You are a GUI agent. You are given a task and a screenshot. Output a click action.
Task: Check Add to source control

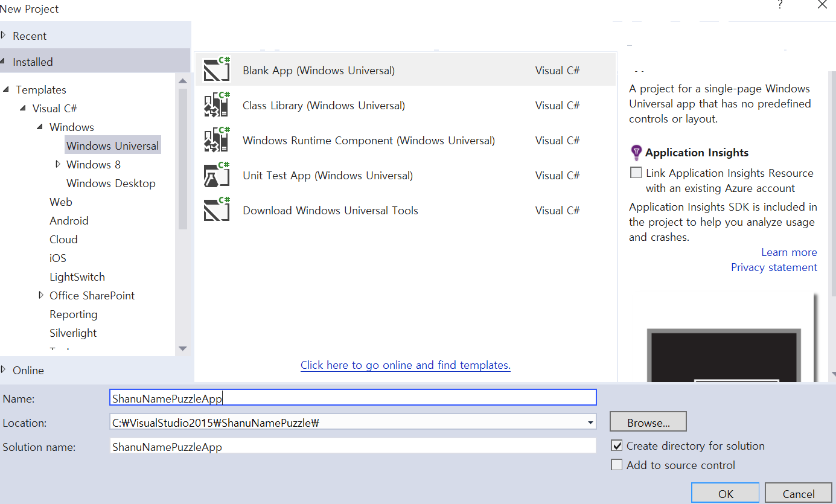pyautogui.click(x=616, y=465)
